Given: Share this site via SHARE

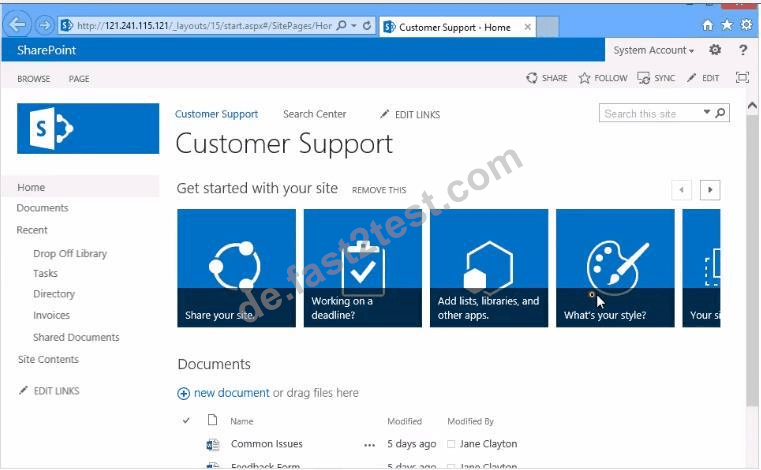Looking at the screenshot, I should tap(547, 78).
